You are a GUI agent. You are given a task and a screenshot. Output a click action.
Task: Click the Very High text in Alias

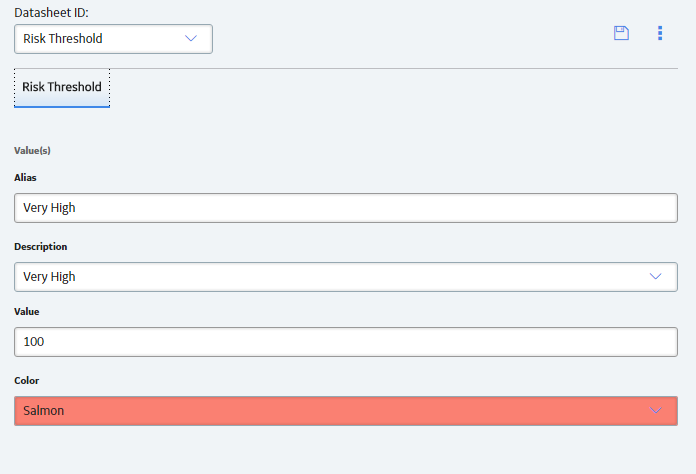49,208
